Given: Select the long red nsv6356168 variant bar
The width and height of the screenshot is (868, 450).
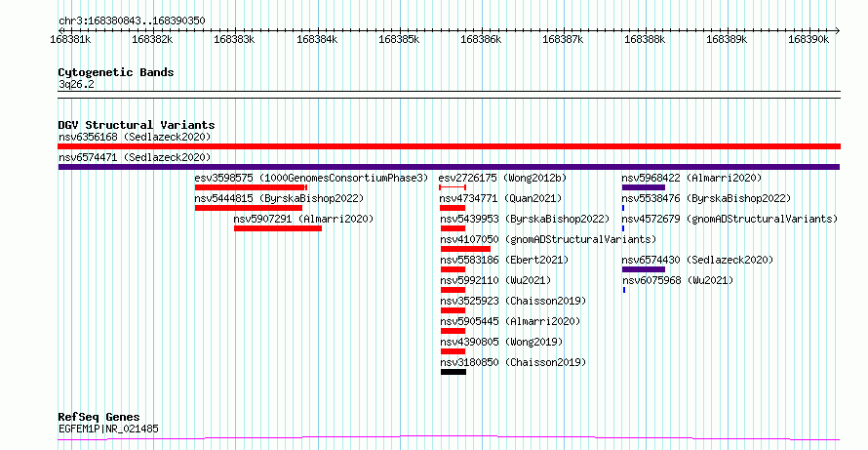Looking at the screenshot, I should pyautogui.click(x=449, y=146).
